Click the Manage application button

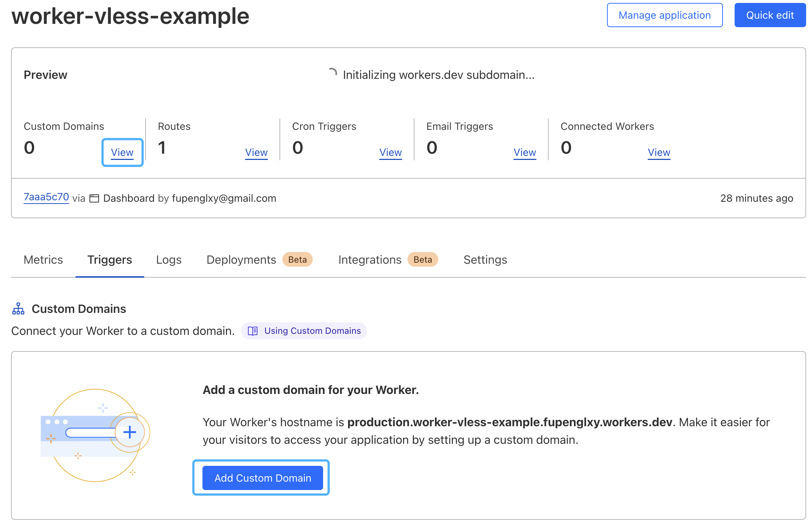665,15
